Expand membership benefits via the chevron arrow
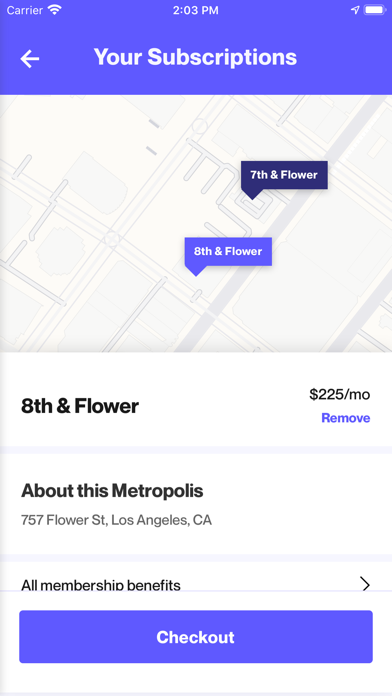This screenshot has height=696, width=392. coord(365,585)
